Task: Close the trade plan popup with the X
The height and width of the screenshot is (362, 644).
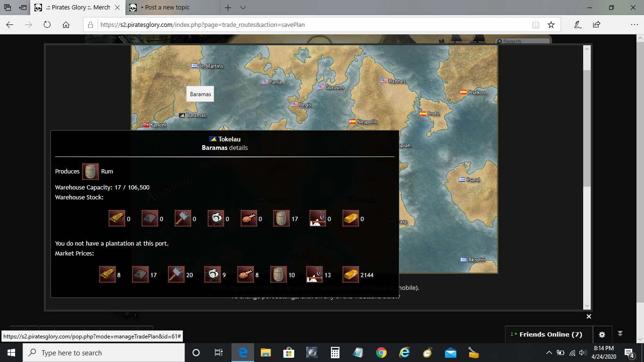Action: coord(588,316)
